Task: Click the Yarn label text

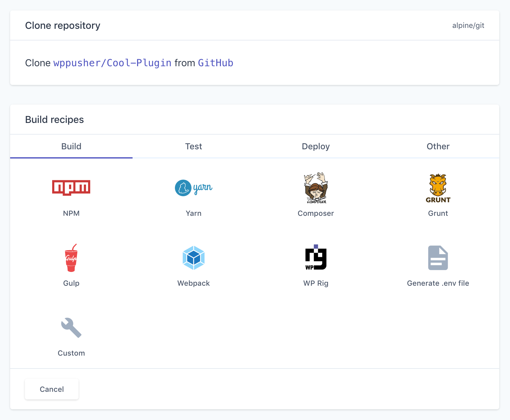Action: (x=194, y=213)
